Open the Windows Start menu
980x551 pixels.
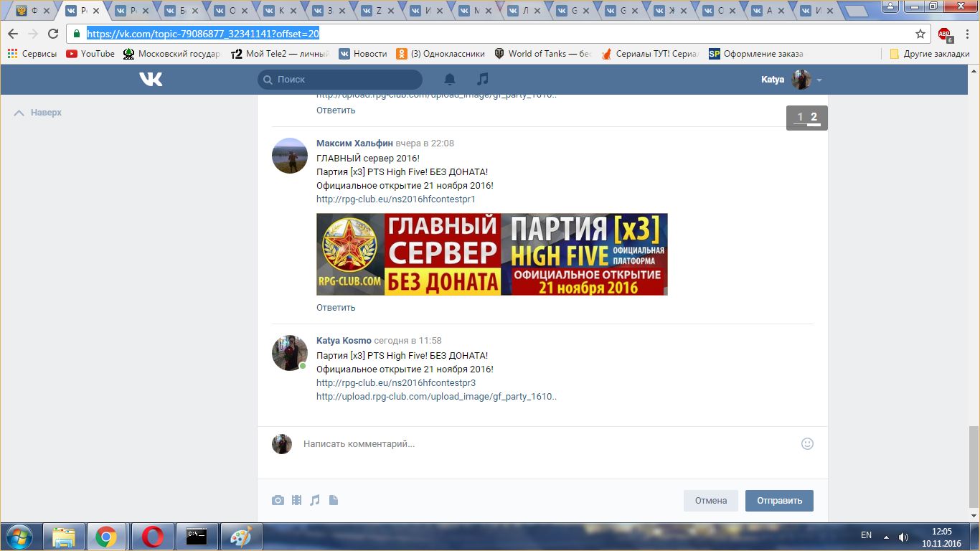pos(18,537)
